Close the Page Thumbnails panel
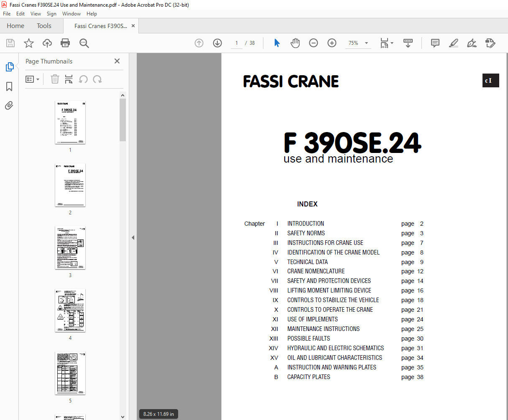 coord(117,61)
